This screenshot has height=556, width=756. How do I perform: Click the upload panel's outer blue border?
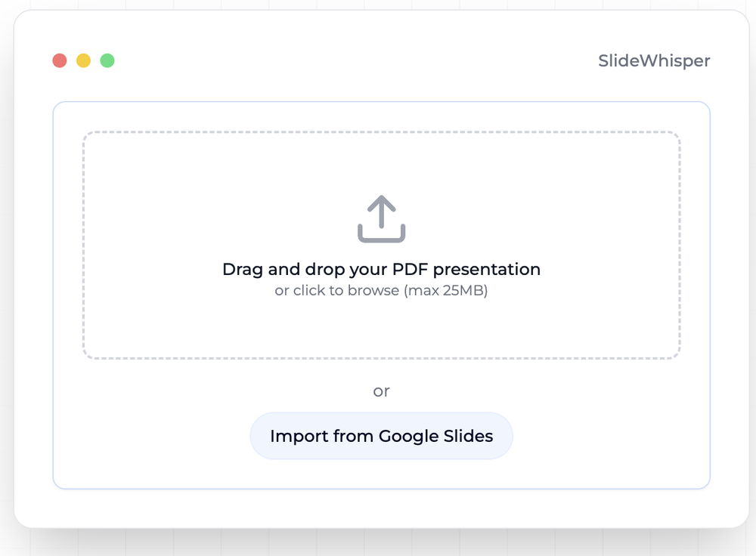(x=381, y=102)
